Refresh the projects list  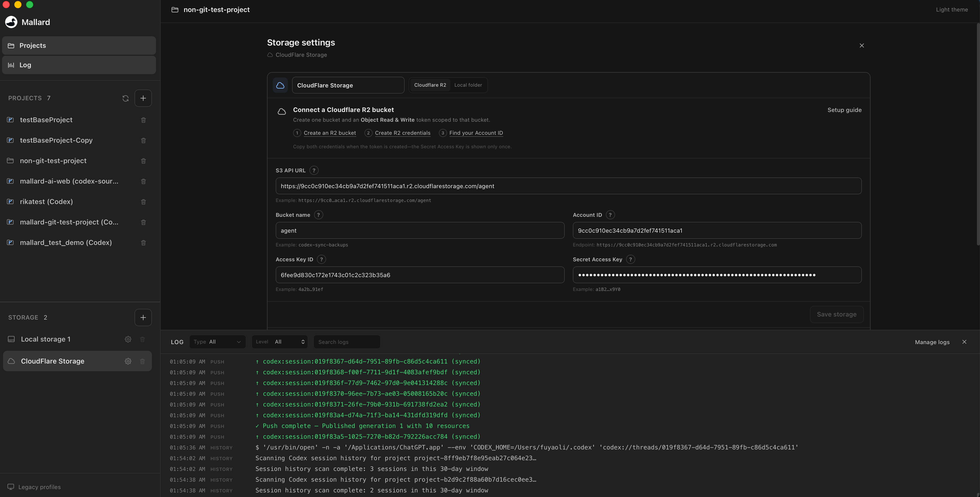tap(126, 98)
